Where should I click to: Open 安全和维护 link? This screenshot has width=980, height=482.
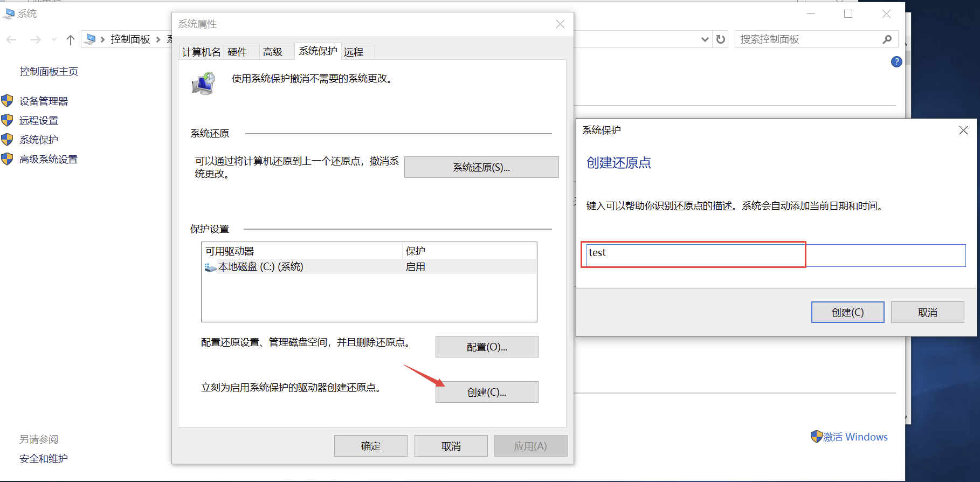coord(44,459)
